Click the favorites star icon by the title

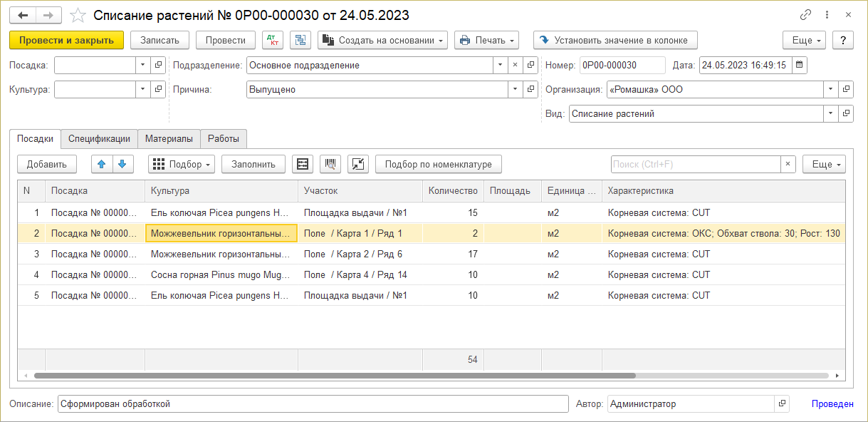[x=79, y=15]
